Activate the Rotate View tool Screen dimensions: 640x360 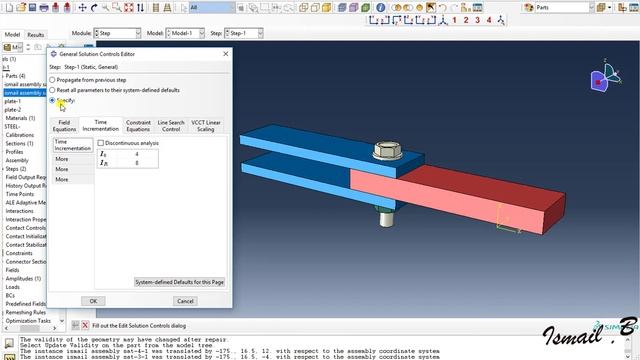pos(94,7)
